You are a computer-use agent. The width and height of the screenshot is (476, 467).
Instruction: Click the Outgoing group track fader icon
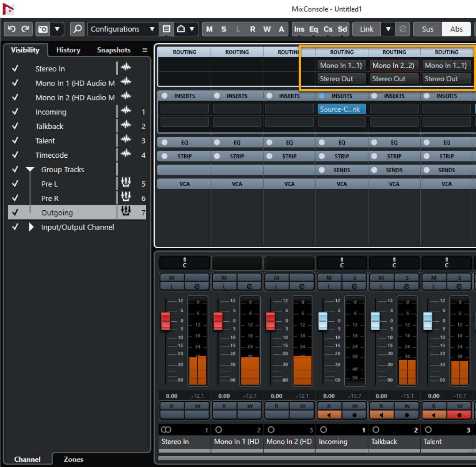126,211
